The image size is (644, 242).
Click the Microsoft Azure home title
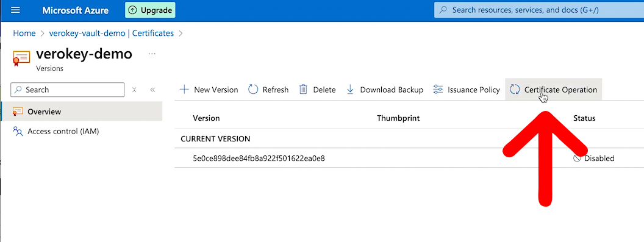coord(75,10)
